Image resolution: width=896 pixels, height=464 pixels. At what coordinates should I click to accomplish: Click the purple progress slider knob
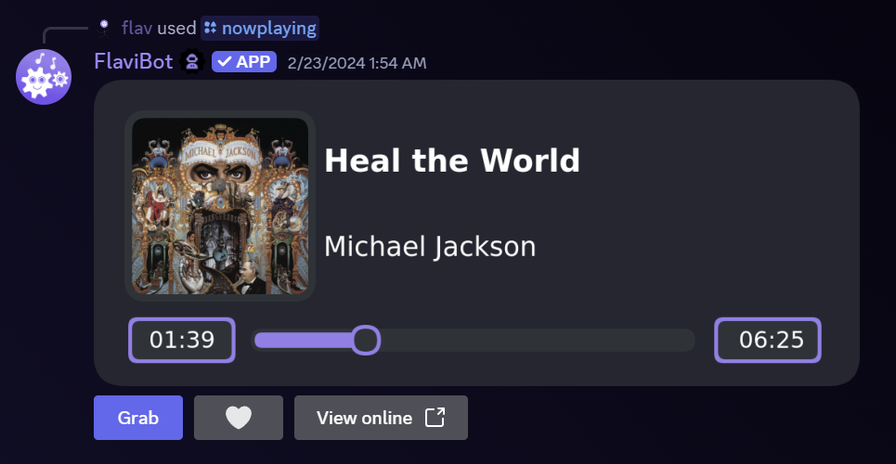[x=366, y=341]
